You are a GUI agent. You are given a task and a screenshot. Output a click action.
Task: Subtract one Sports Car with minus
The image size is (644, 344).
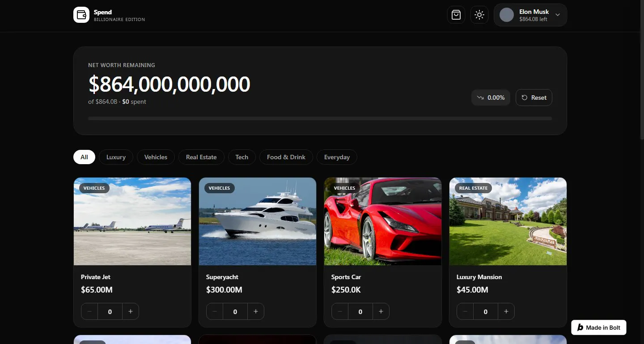340,311
